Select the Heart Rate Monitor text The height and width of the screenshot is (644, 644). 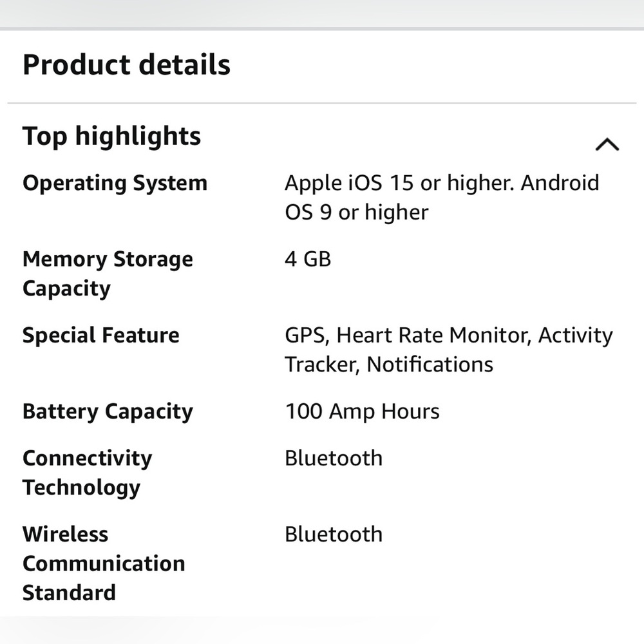[x=434, y=336]
